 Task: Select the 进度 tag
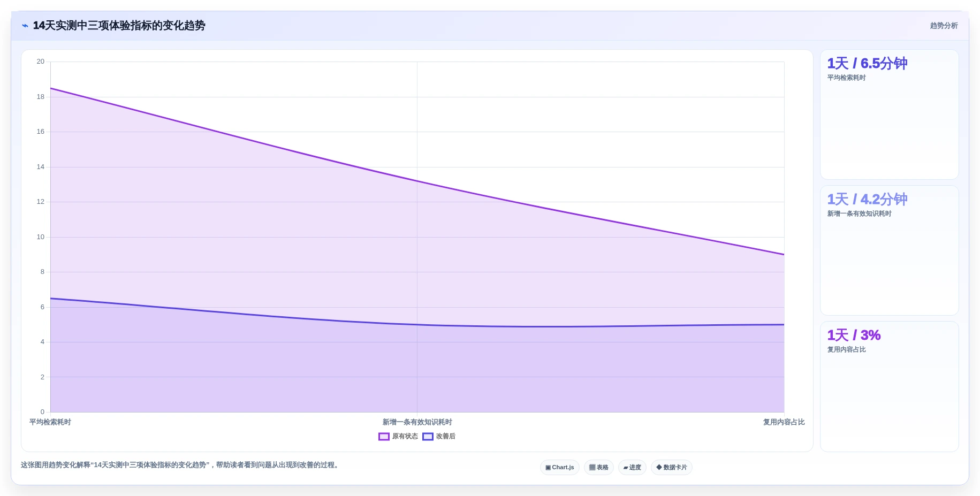pyautogui.click(x=632, y=468)
